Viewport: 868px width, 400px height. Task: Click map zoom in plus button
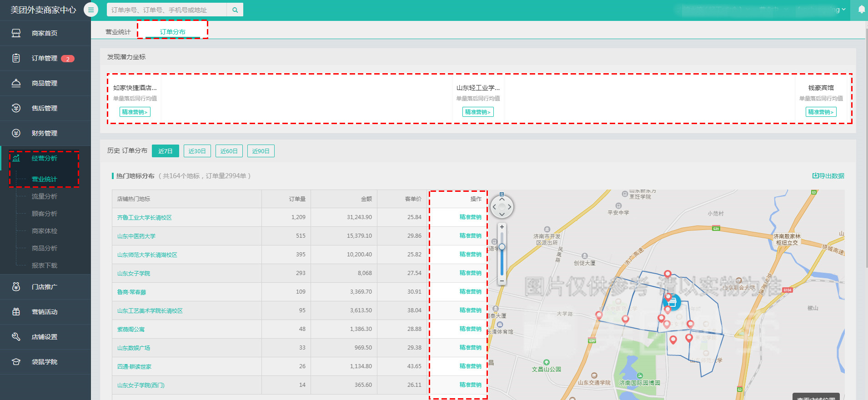(x=502, y=227)
